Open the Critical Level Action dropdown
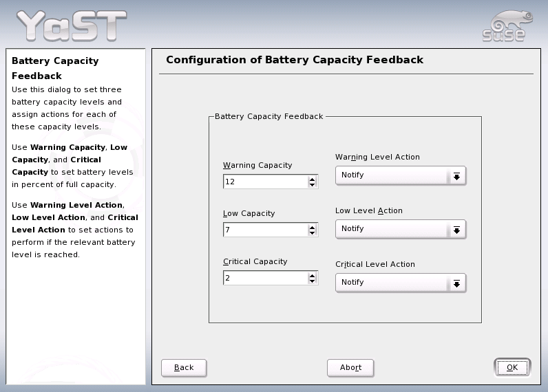 coord(401,283)
